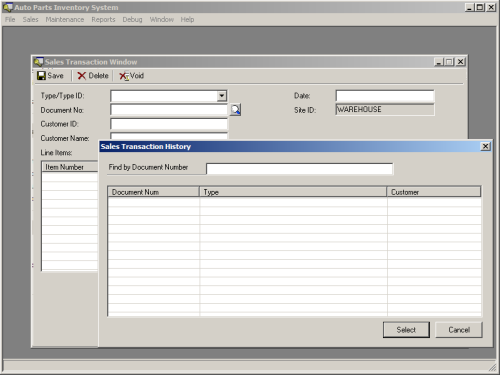Click the Select button
The height and width of the screenshot is (375, 500).
pyautogui.click(x=406, y=330)
